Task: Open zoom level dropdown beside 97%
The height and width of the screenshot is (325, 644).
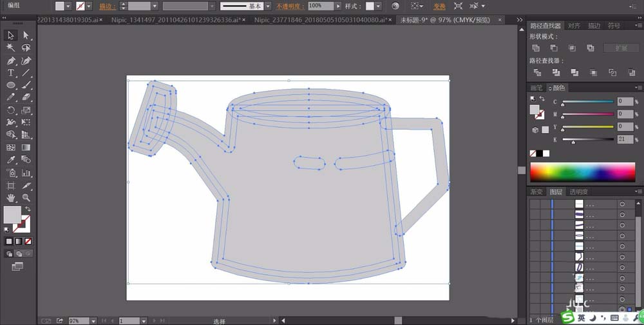Action: coord(93,321)
